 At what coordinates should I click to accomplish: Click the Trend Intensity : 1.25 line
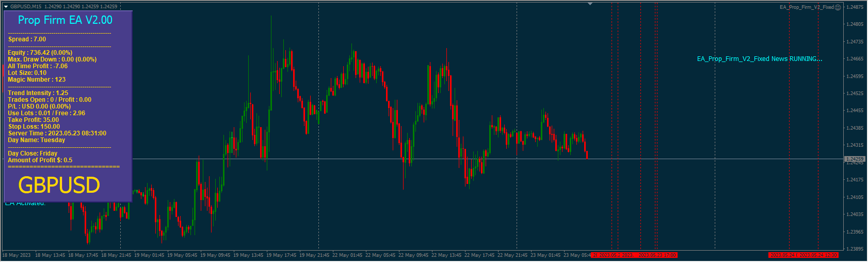pyautogui.click(x=38, y=93)
